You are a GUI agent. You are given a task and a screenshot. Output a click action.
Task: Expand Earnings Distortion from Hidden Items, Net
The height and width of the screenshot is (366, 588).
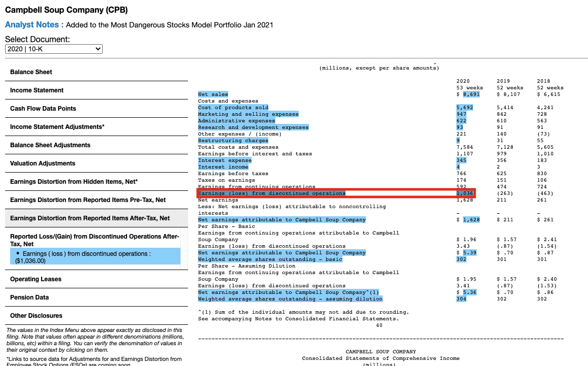click(x=74, y=182)
